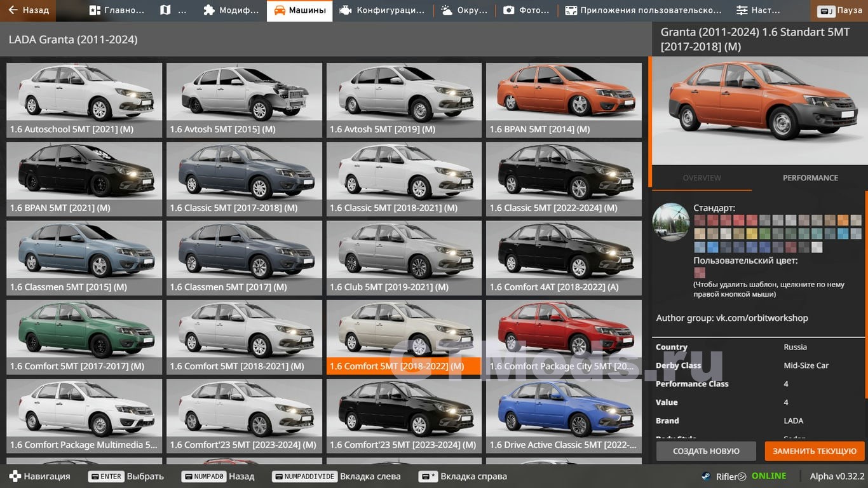Click the Derby Class value Mid-Size Car
Screen dimensions: 868x488
806,365
